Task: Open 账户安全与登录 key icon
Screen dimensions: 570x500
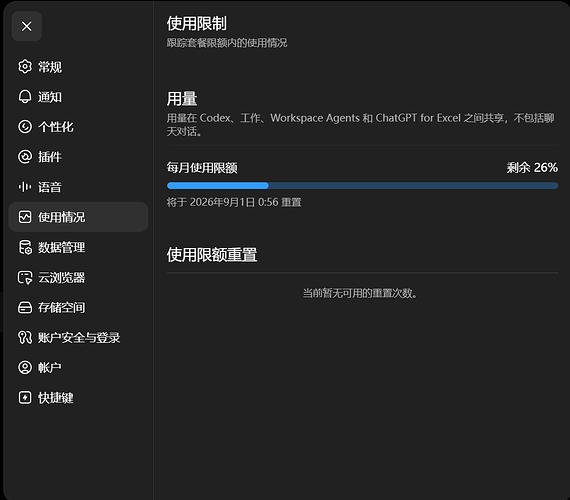Action: [25, 337]
